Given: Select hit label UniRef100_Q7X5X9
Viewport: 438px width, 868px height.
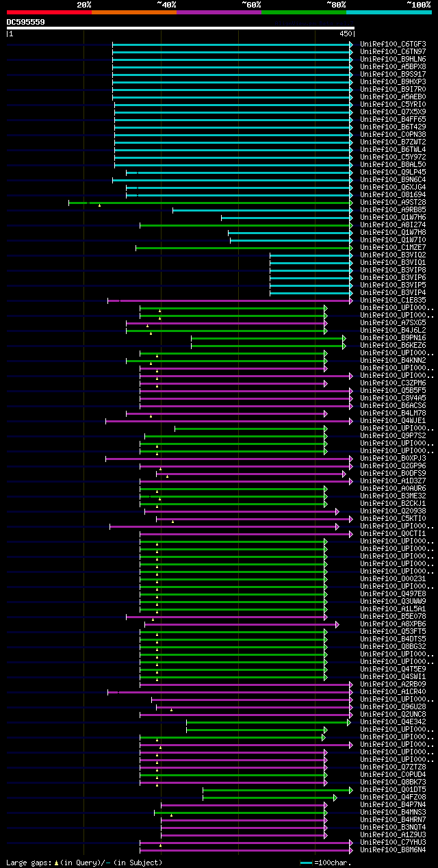Looking at the screenshot, I should [x=393, y=112].
